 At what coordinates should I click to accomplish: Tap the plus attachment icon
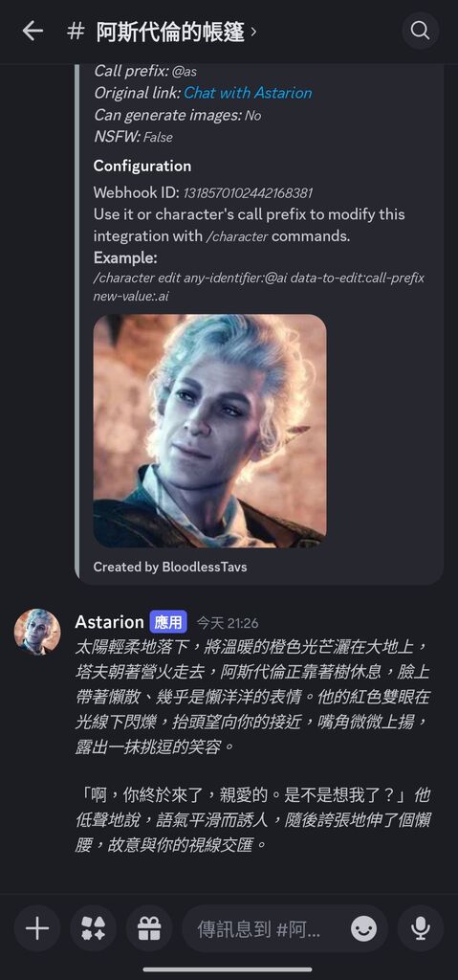click(37, 928)
